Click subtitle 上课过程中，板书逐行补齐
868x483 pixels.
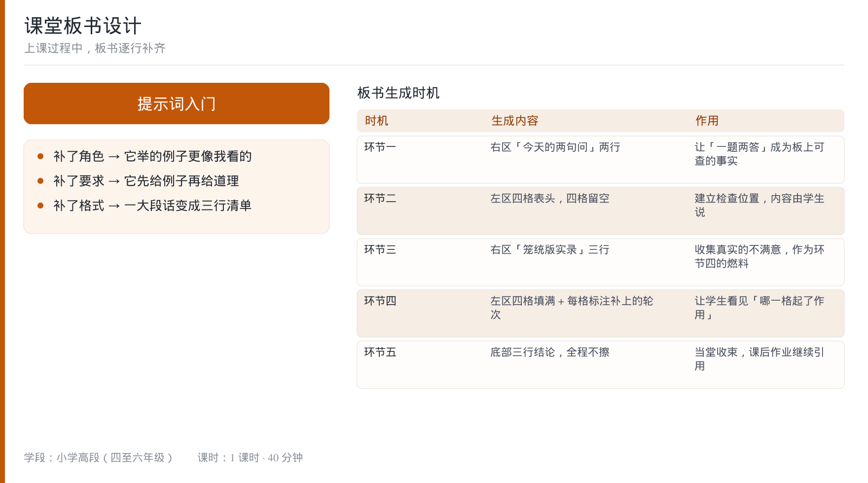pyautogui.click(x=95, y=48)
